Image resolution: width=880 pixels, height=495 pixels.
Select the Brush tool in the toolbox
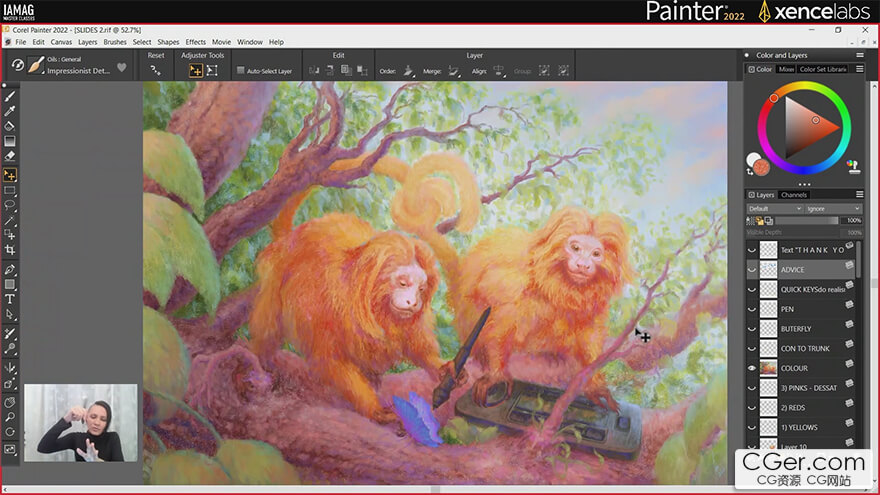click(10, 97)
